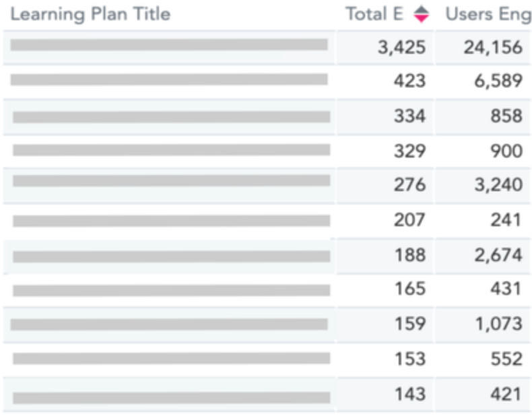
Task: Select the 165 total cell
Action: 409,289
